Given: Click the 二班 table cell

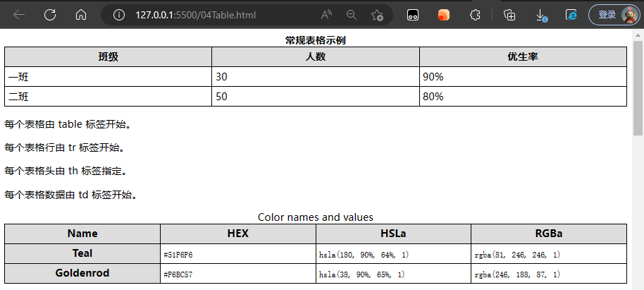Looking at the screenshot, I should click(x=108, y=96).
